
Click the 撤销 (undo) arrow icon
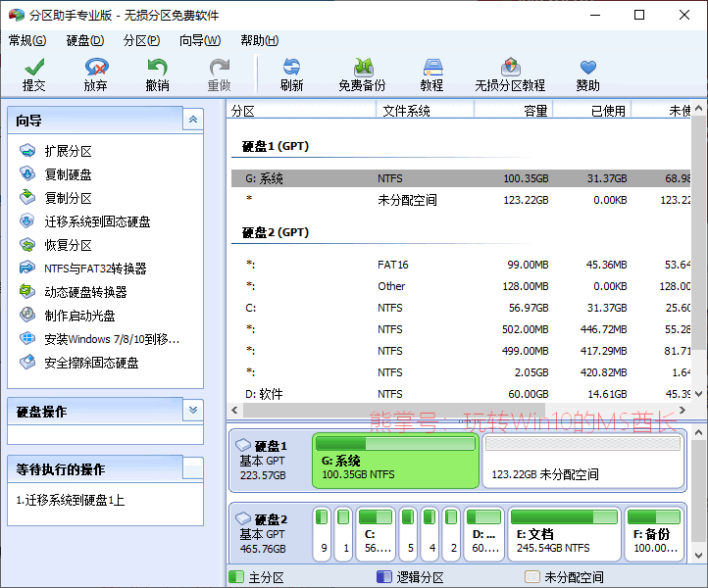[158, 67]
